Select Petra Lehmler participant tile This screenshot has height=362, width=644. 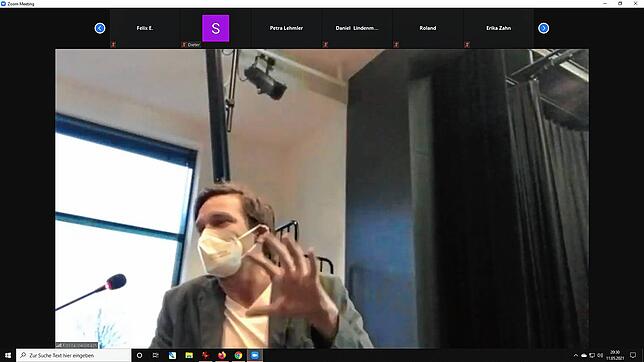286,28
